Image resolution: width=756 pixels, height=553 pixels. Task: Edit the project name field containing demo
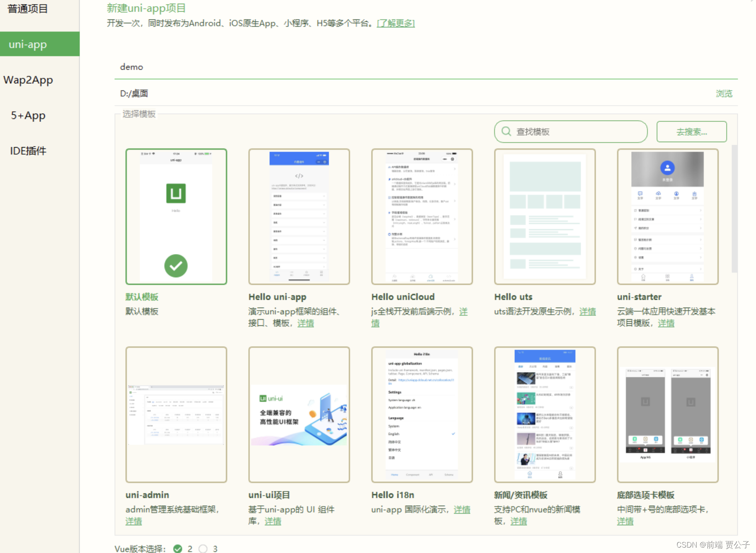coord(426,67)
